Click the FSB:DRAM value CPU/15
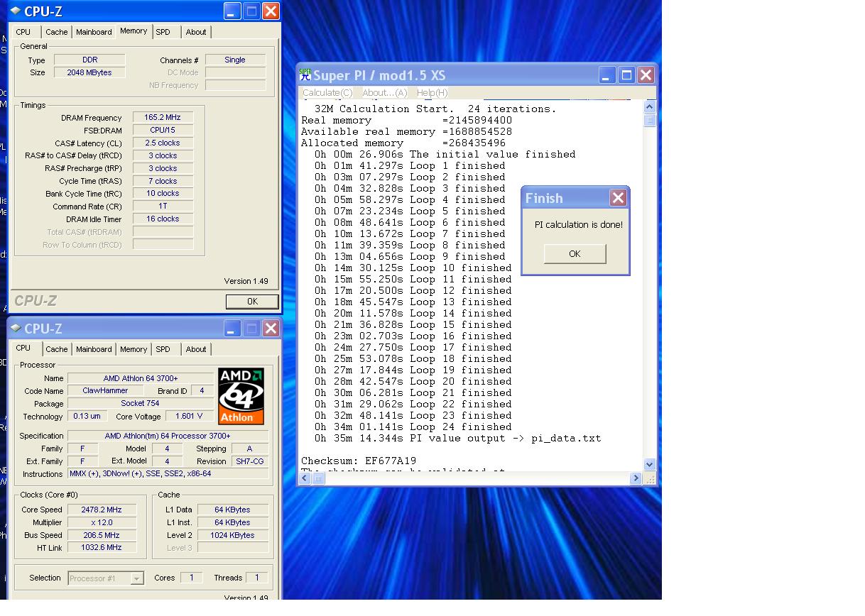 (x=163, y=131)
